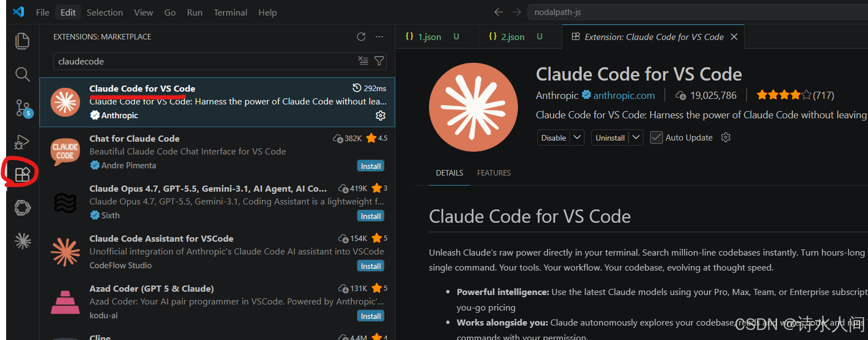Select Claude Code Assistant for VSCode title

pyautogui.click(x=161, y=238)
